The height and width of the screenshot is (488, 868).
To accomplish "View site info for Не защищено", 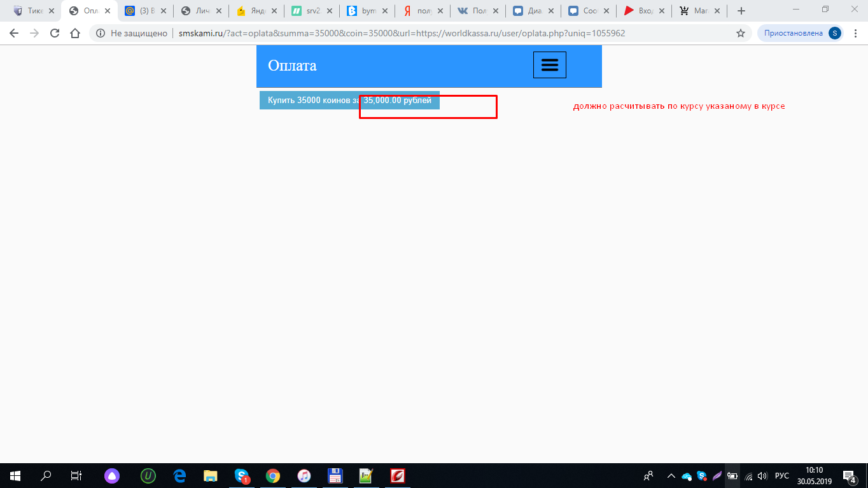I will coord(101,33).
